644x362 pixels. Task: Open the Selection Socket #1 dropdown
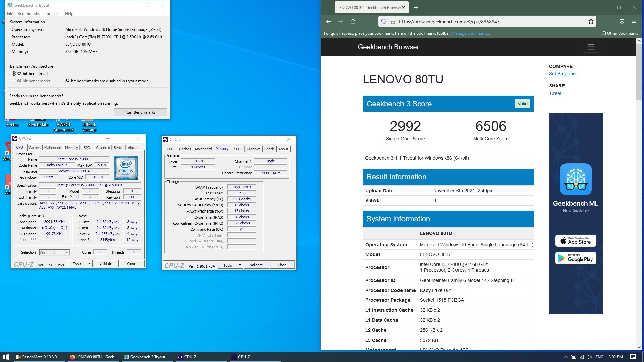[54, 252]
